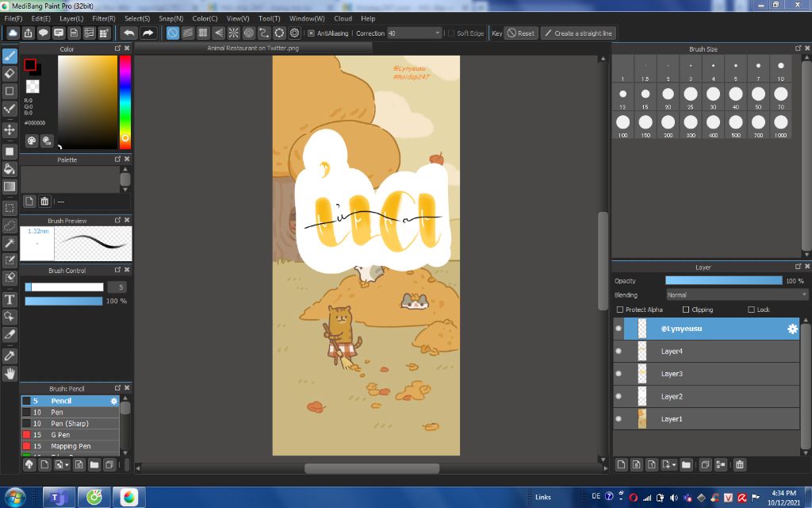Duplicate layer icon in Layer panel

click(705, 464)
